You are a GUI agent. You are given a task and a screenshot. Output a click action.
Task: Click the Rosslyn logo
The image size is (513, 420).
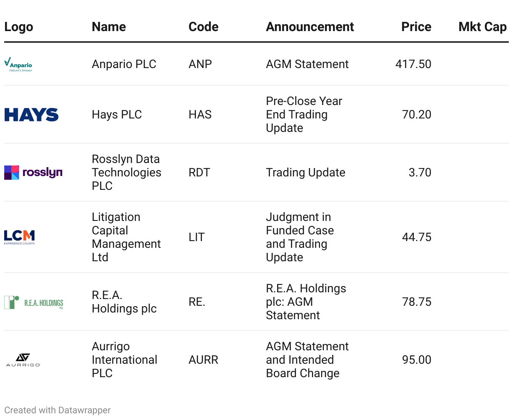33,173
